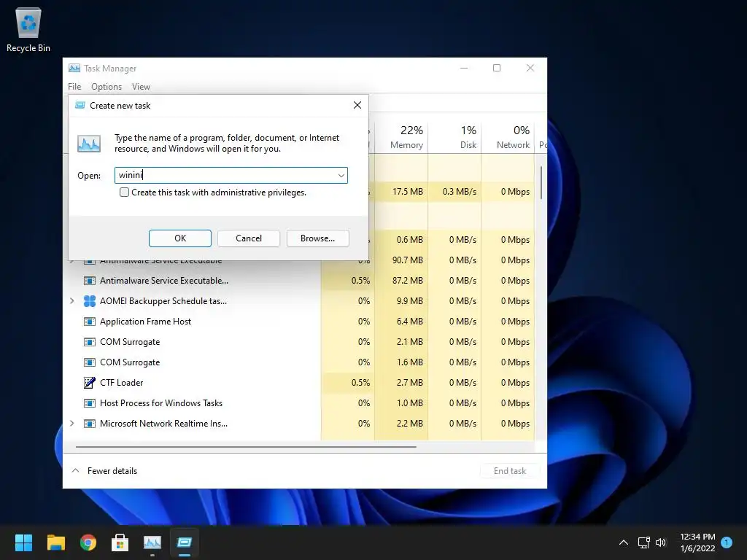Click OK to run the new task
Screen dimensions: 747x560
(x=180, y=238)
